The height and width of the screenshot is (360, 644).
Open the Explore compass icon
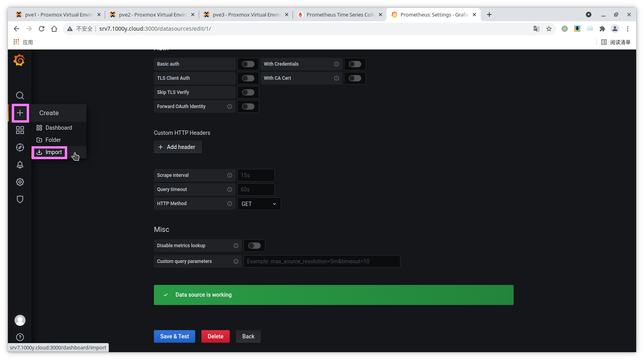point(20,147)
